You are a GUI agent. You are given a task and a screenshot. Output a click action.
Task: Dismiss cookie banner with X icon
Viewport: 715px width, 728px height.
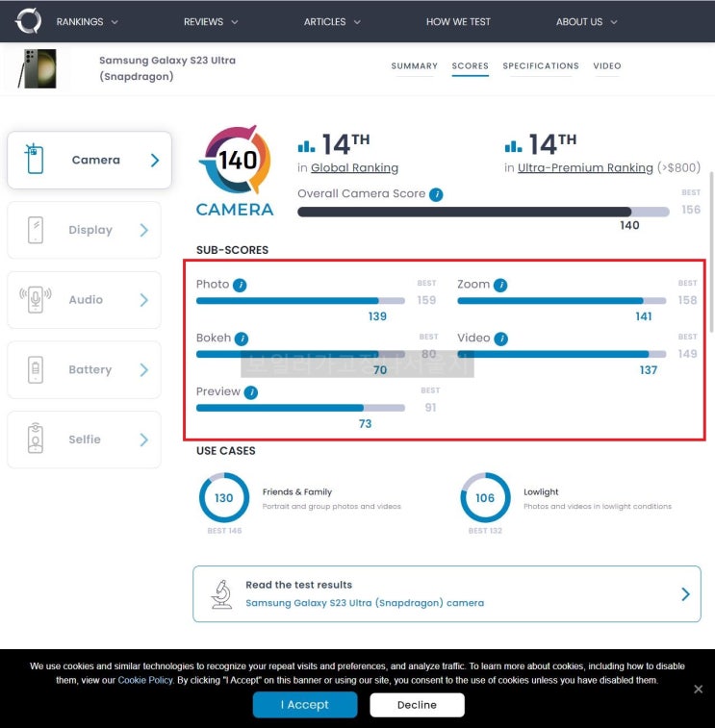pyautogui.click(x=698, y=690)
